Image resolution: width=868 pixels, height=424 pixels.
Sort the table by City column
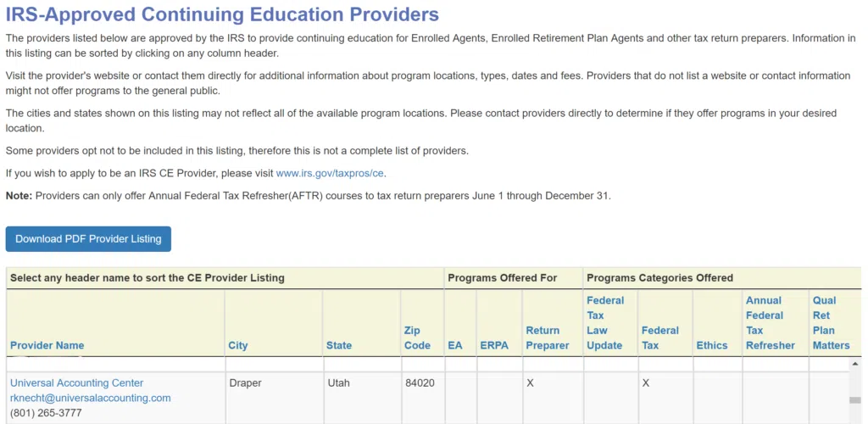tap(238, 345)
